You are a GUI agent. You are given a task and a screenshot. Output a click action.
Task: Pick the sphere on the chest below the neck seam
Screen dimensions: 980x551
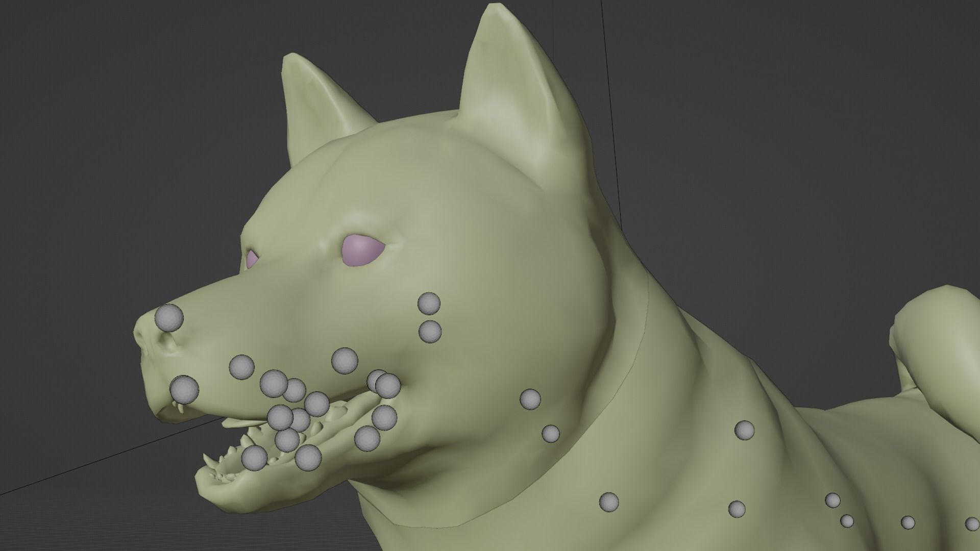(608, 502)
